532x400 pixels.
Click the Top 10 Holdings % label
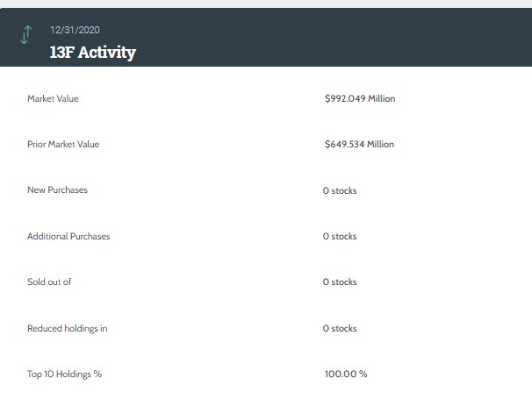click(64, 374)
